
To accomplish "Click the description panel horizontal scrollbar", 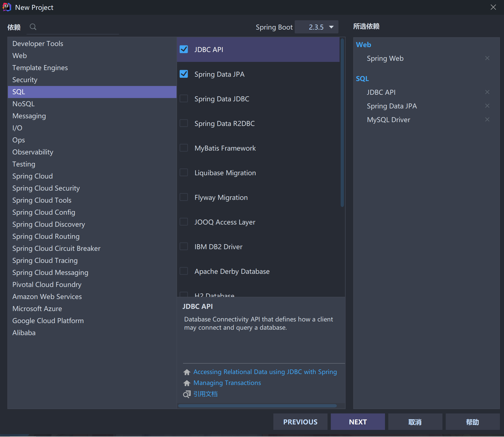I will (x=257, y=406).
